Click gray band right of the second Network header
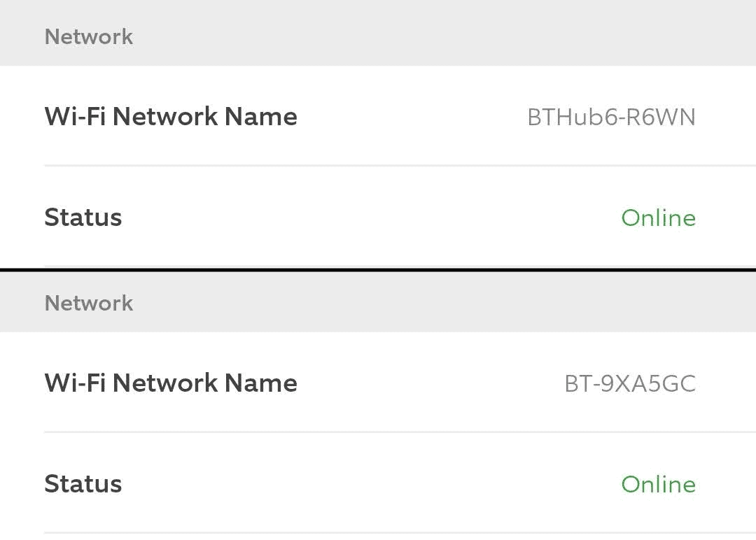Viewport: 756px width, 540px height. coord(444,303)
